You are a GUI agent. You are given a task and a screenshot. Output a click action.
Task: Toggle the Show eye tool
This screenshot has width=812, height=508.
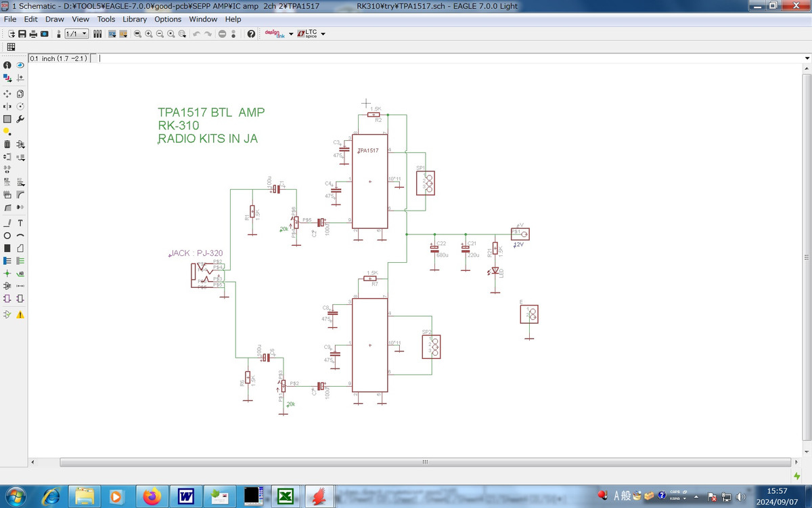click(20, 65)
